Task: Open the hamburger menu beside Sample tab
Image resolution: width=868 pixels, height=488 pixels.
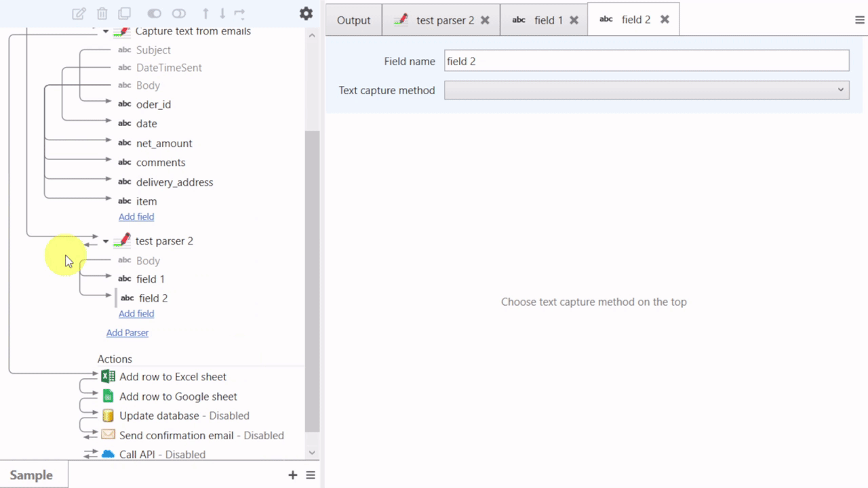Action: click(311, 475)
